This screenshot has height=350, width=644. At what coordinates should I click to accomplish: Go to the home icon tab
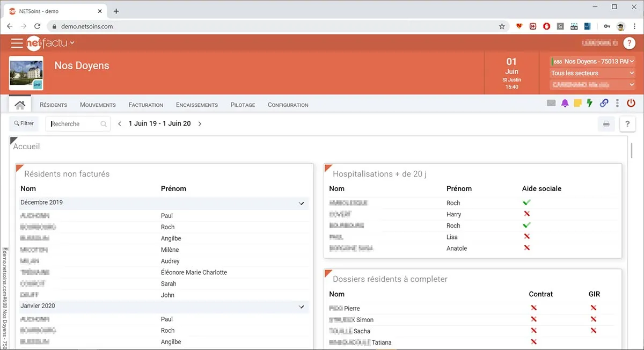pos(20,104)
